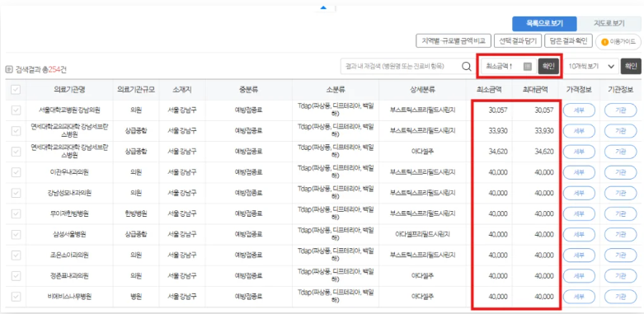Viewport: 644px width, 314px height.
Task: Toggle checkbox for 무이재한방병원
Action: (x=16, y=213)
